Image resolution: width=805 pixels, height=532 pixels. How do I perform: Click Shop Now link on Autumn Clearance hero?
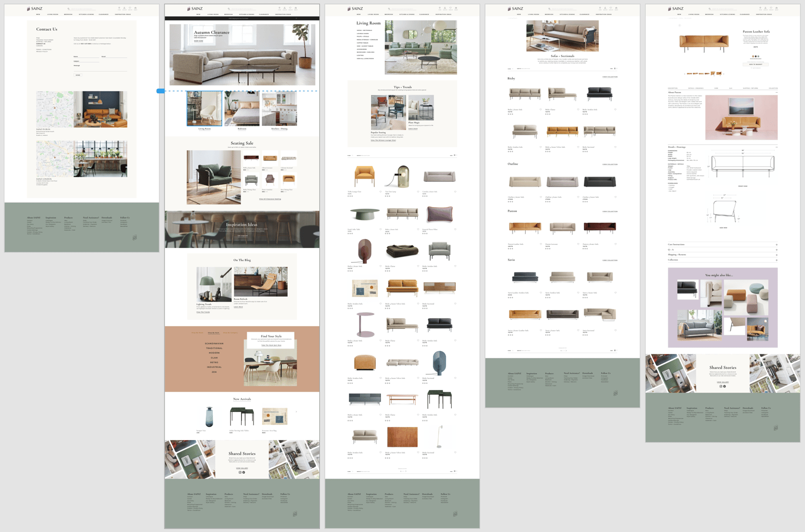(x=199, y=40)
